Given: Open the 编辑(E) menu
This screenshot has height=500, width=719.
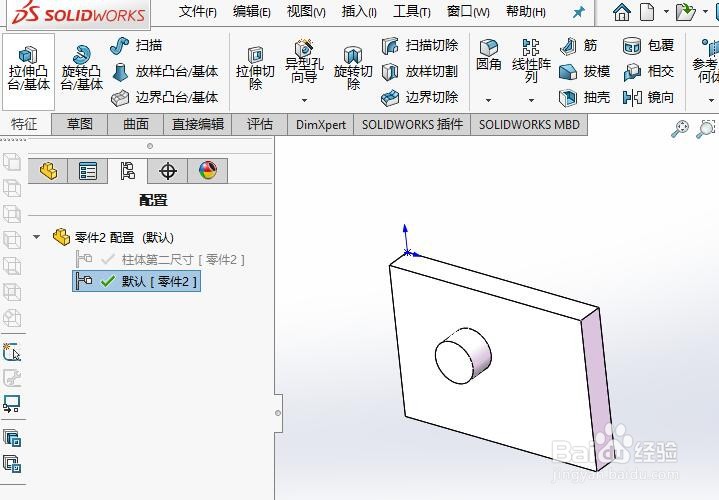Looking at the screenshot, I should click(x=251, y=11).
